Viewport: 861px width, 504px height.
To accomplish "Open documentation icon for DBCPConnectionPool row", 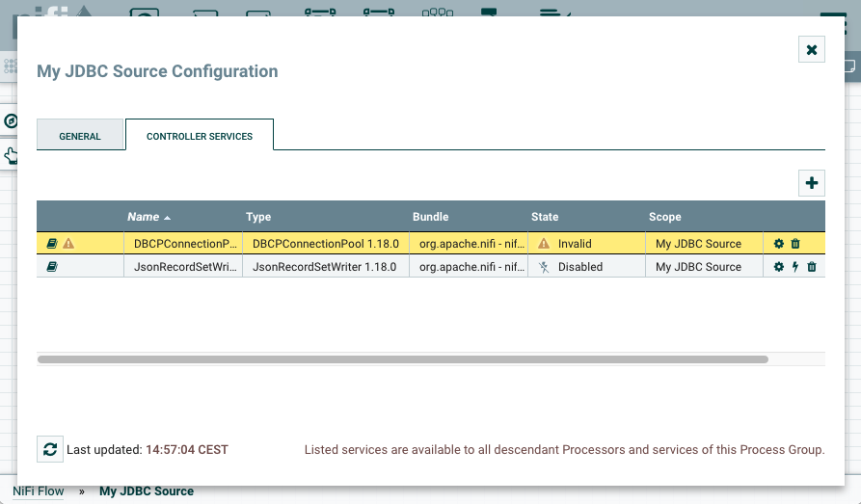I will pos(52,244).
